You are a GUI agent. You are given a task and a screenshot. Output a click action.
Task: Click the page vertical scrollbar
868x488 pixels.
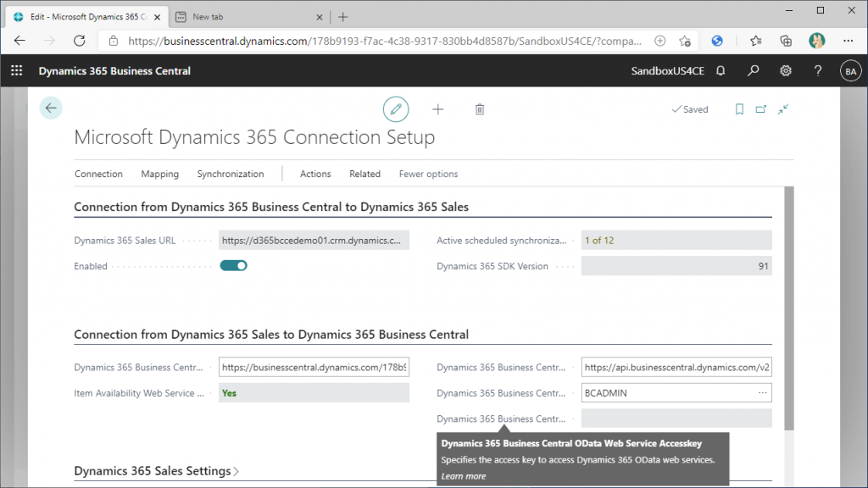pyautogui.click(x=789, y=308)
